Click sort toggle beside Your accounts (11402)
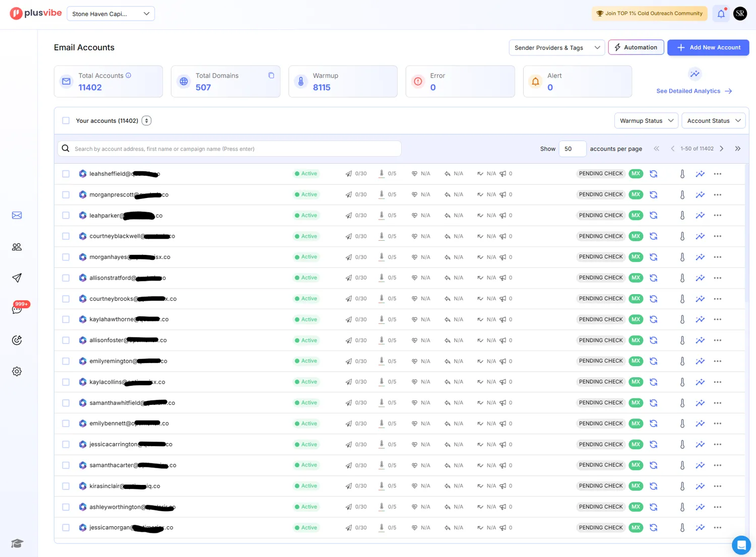756x557 pixels. pos(147,121)
